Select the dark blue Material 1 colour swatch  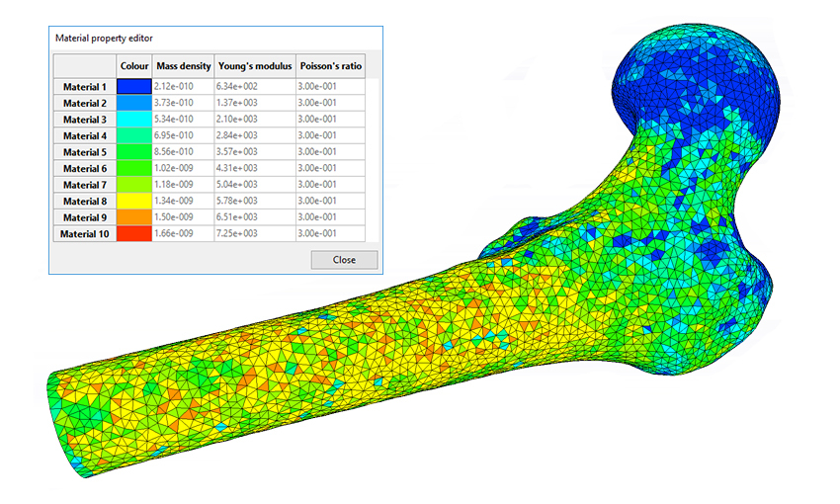(133, 87)
